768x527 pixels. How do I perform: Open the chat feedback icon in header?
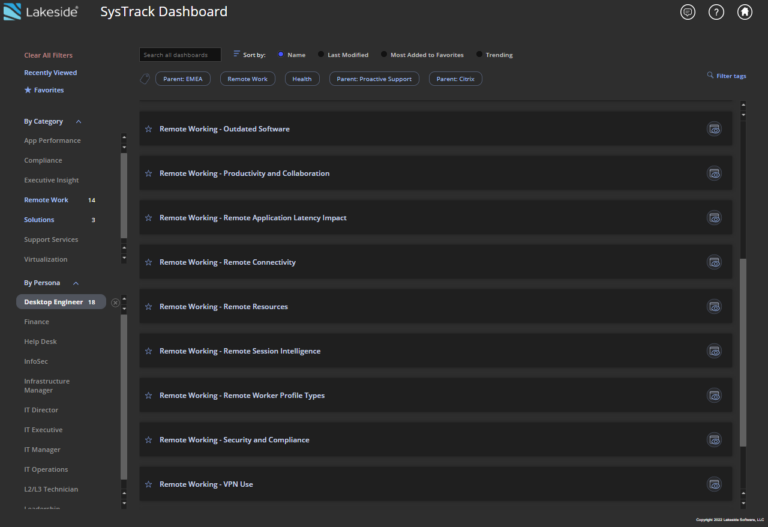(688, 12)
